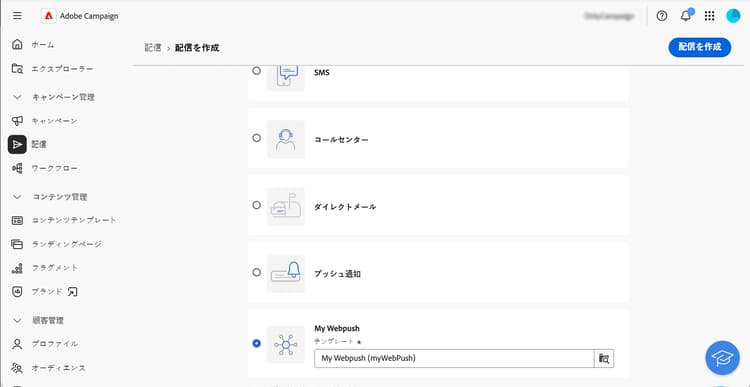This screenshot has height=387, width=750.
Task: Click the My Webpush network icon
Action: point(286,344)
